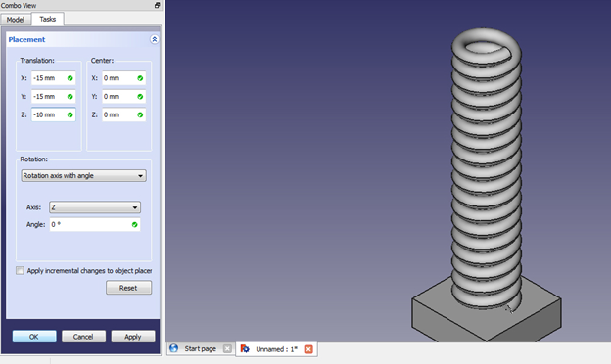
Task: Click the Combo View float panel icon
Action: pyautogui.click(x=157, y=5)
